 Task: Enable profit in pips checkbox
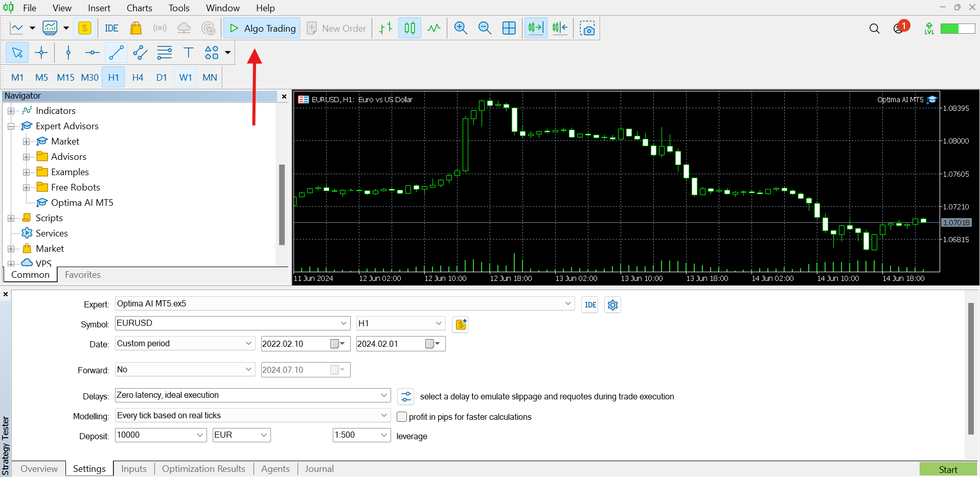pos(402,417)
